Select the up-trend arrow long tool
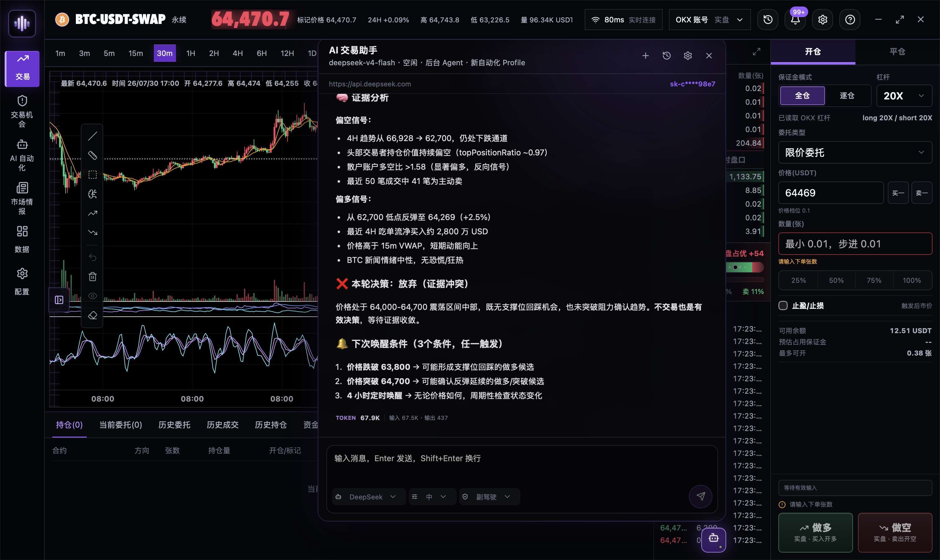Image resolution: width=940 pixels, height=560 pixels. (92, 213)
